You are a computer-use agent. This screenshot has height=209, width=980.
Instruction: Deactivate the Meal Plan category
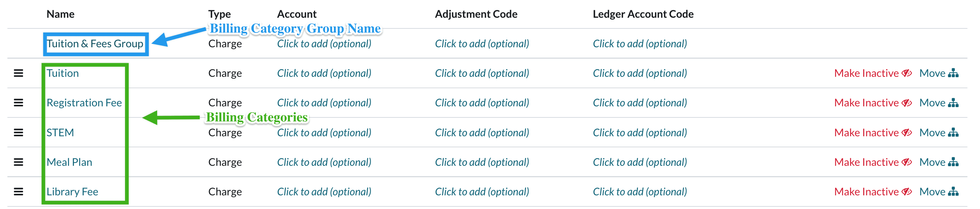(x=872, y=162)
